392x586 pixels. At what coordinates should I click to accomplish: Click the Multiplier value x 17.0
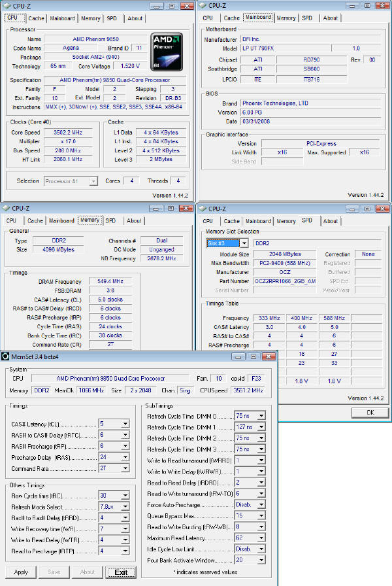(x=68, y=141)
